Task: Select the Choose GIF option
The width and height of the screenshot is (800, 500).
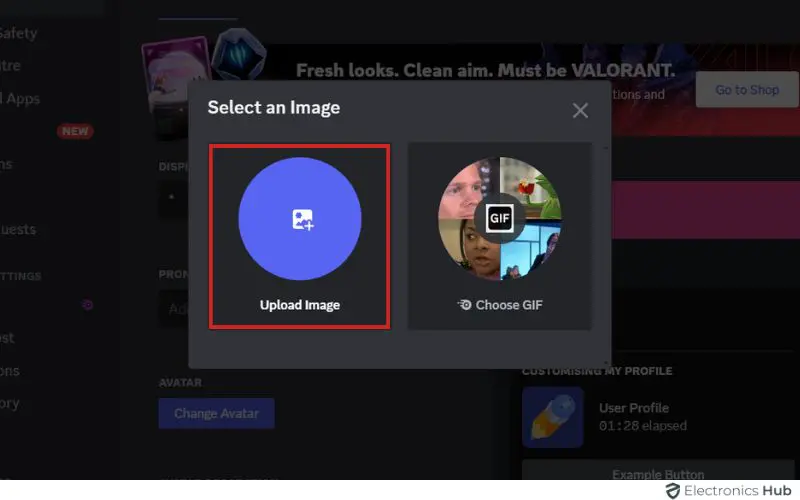Action: (x=499, y=236)
